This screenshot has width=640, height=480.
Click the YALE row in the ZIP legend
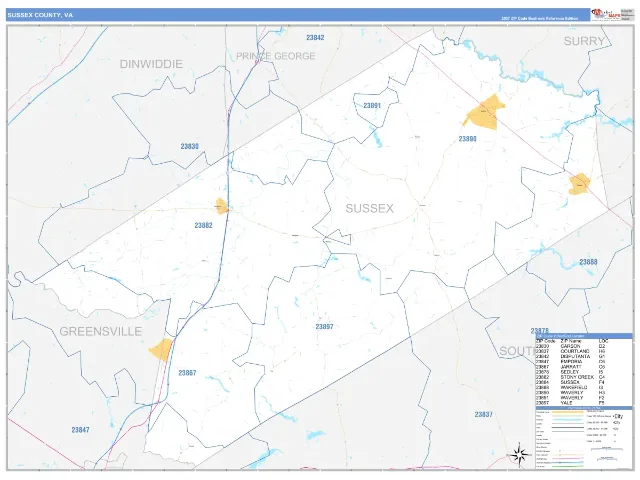[x=571, y=403]
